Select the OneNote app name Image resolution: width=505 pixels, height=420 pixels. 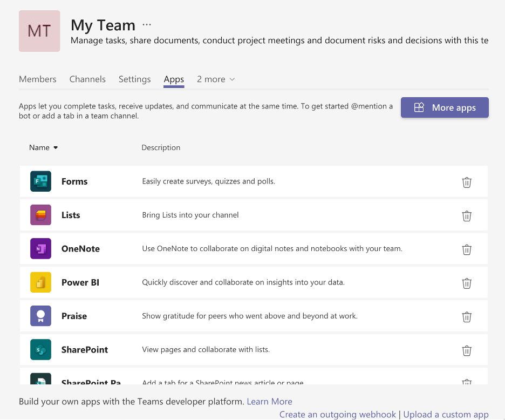80,248
